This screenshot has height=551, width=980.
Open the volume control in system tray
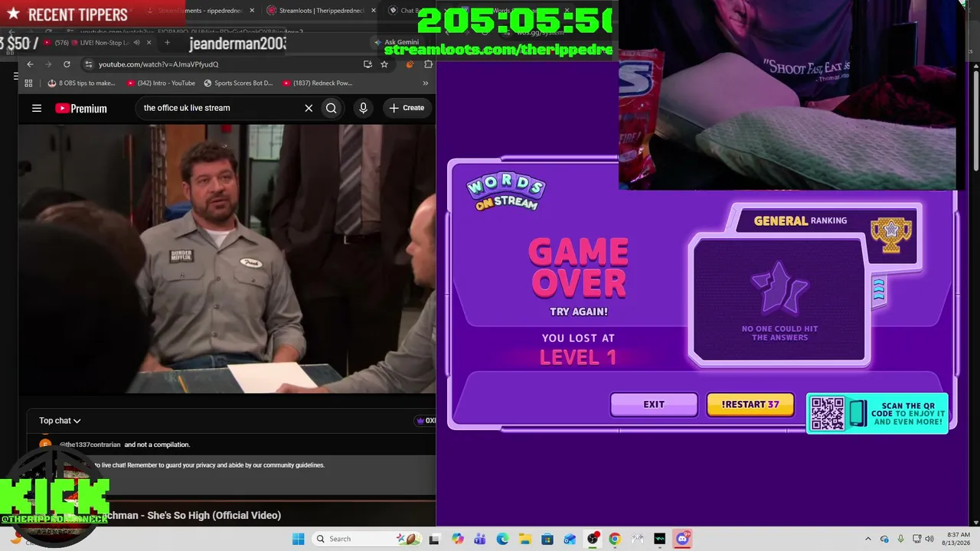(x=929, y=539)
